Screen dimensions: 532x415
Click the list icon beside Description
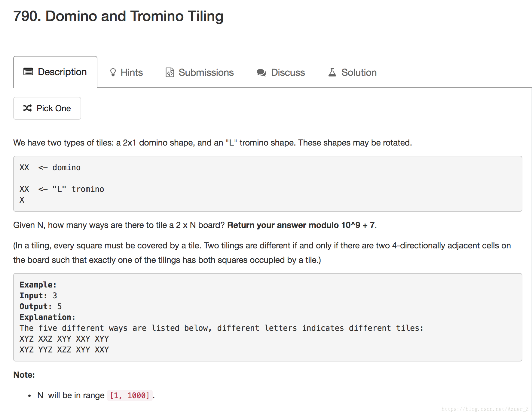(27, 72)
